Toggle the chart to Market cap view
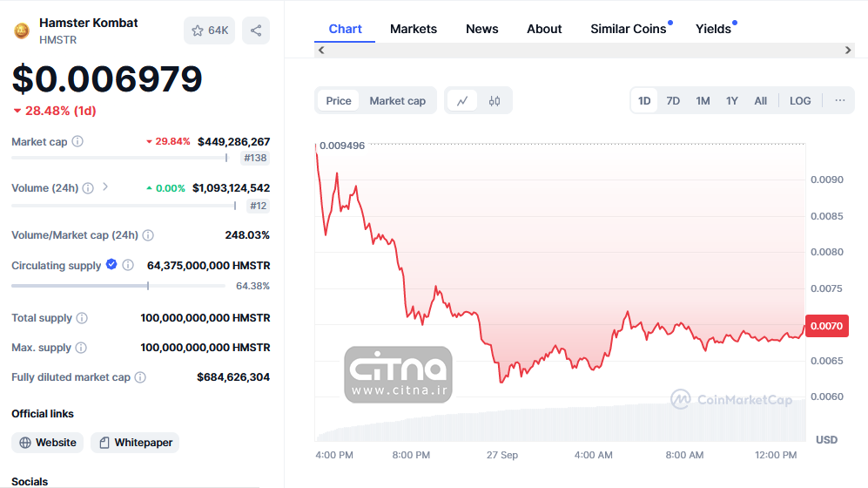868x488 pixels. (397, 101)
